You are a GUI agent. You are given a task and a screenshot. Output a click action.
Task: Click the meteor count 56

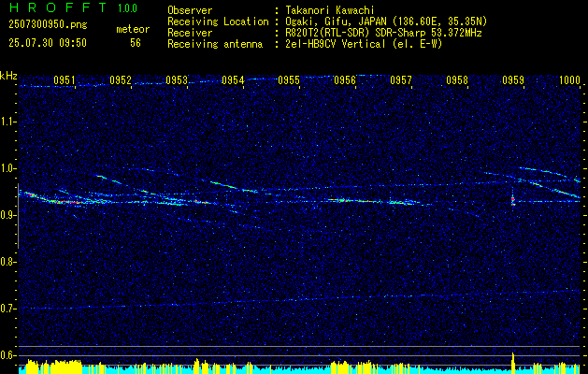coord(136,43)
